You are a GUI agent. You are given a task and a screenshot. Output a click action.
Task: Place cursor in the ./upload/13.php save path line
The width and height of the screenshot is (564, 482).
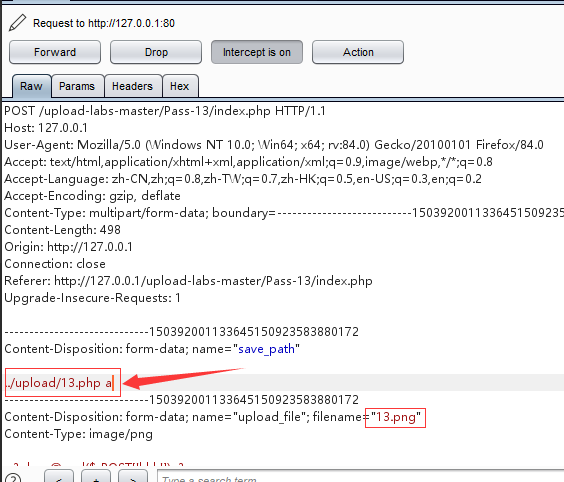click(60, 383)
